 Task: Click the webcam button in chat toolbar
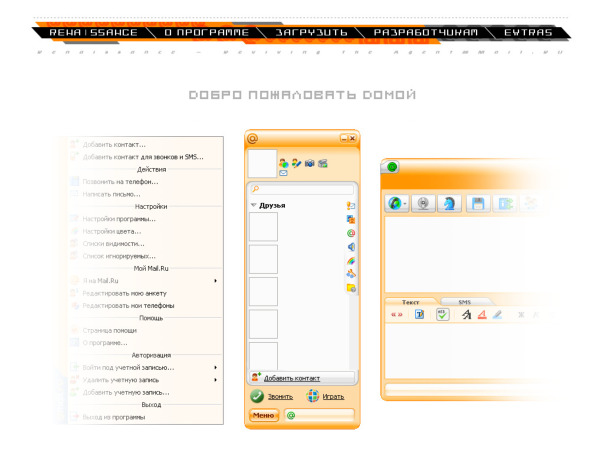423,203
